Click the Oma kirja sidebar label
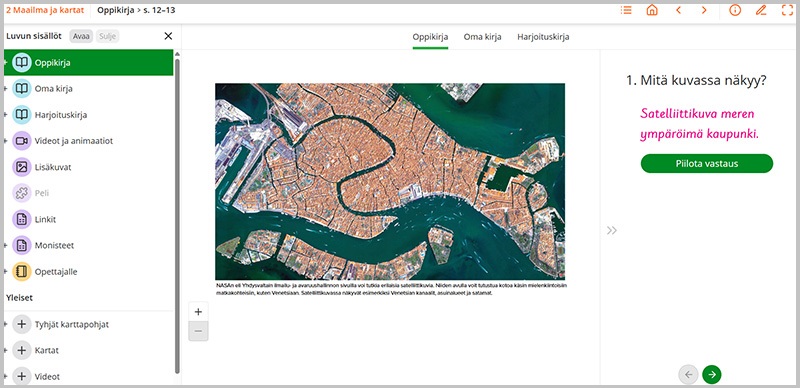This screenshot has height=388, width=800. pos(54,89)
